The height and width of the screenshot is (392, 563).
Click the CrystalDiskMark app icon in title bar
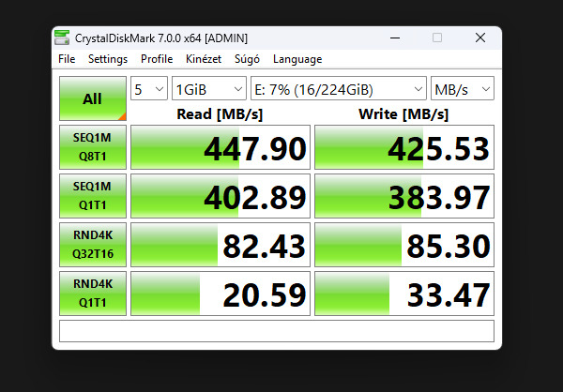[x=62, y=38]
